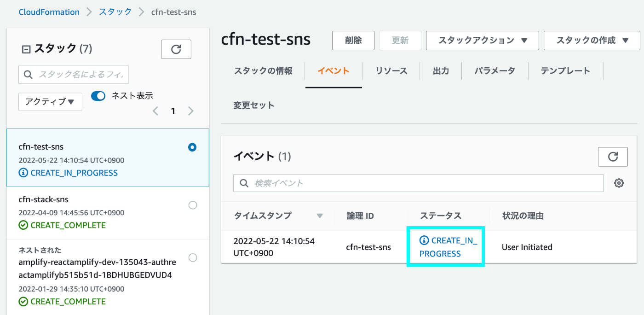Select amplify-reactamplify-dev nested stack name
The height and width of the screenshot is (315, 644).
pos(98,268)
